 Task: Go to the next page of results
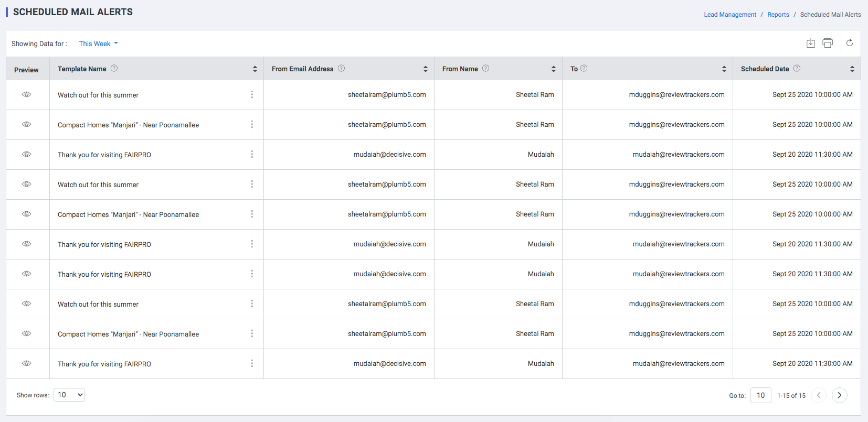(840, 395)
